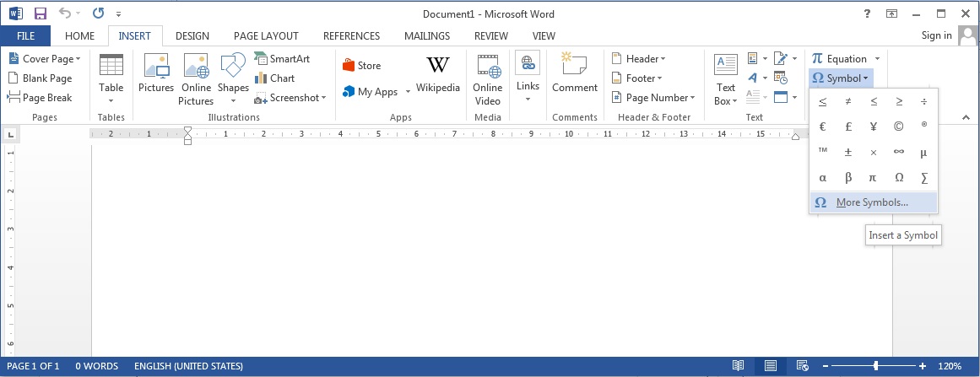Switch to Print Layout view
The image size is (980, 377).
(x=770, y=366)
